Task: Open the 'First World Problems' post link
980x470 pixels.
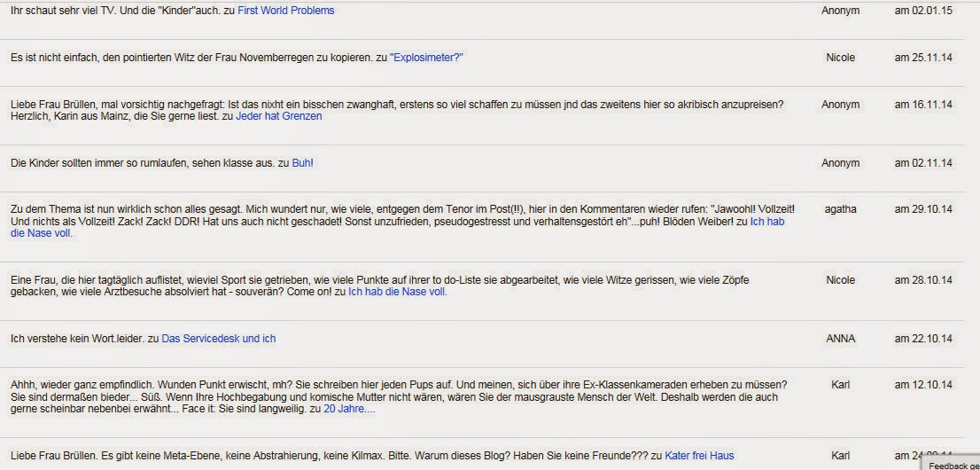Action: point(285,11)
